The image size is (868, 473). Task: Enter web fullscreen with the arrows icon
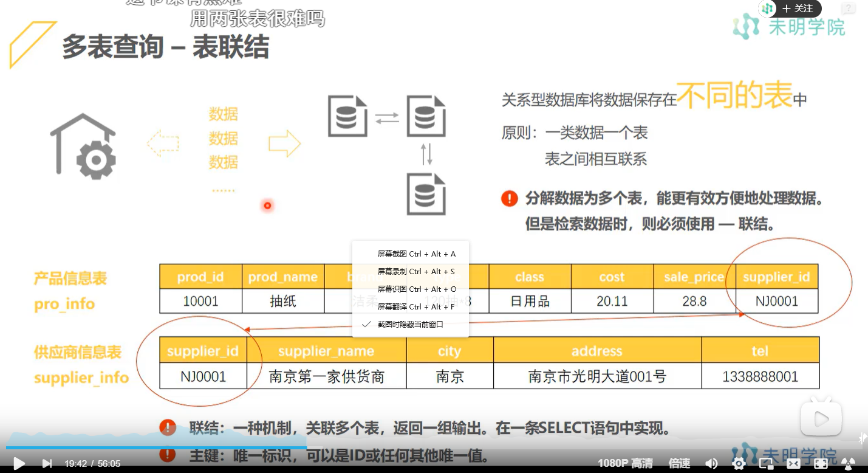794,463
